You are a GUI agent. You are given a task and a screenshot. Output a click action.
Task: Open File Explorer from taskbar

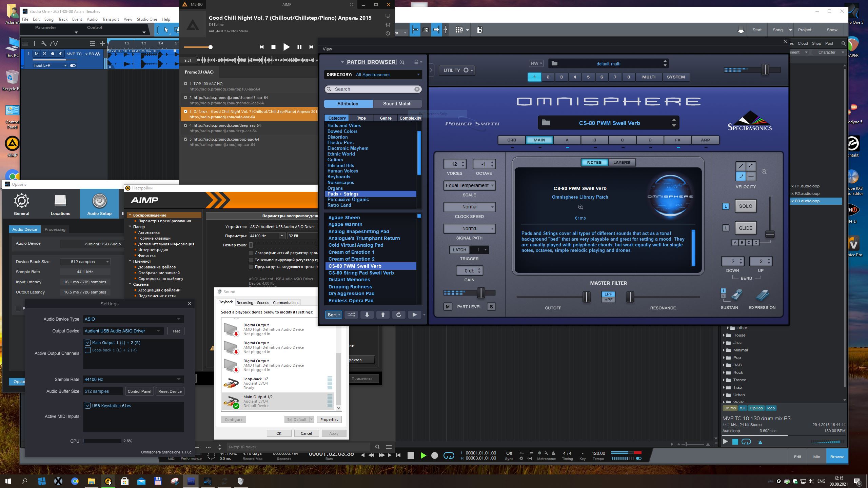[x=91, y=481]
